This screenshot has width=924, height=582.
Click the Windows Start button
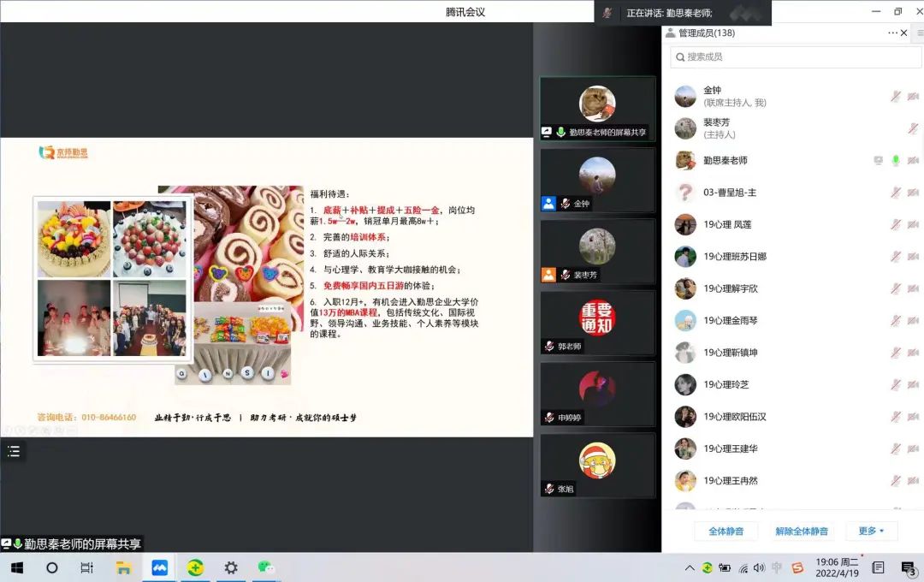[x=16, y=567]
